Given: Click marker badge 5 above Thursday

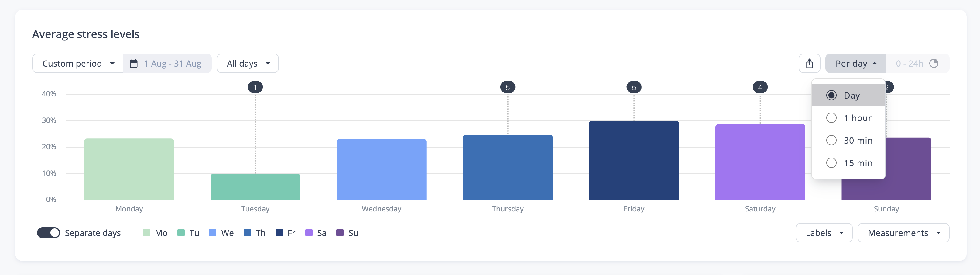Looking at the screenshot, I should tap(508, 87).
